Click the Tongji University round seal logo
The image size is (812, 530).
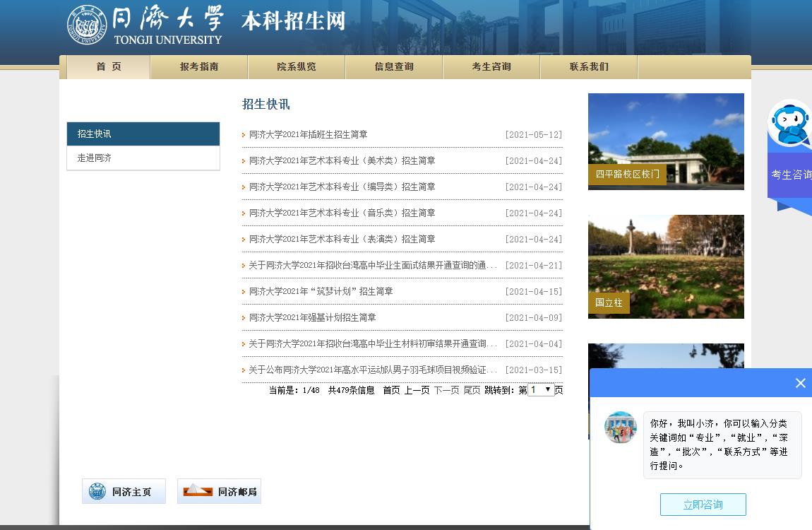point(87,24)
